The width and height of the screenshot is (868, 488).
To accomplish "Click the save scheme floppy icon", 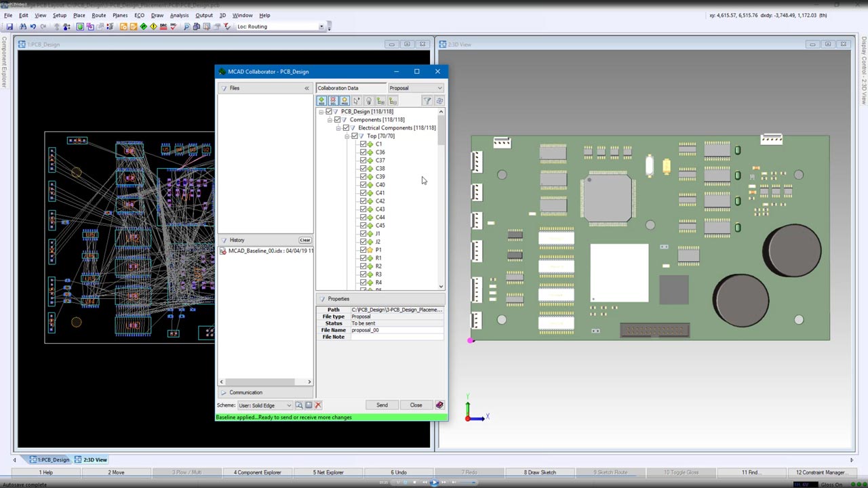I will [309, 405].
